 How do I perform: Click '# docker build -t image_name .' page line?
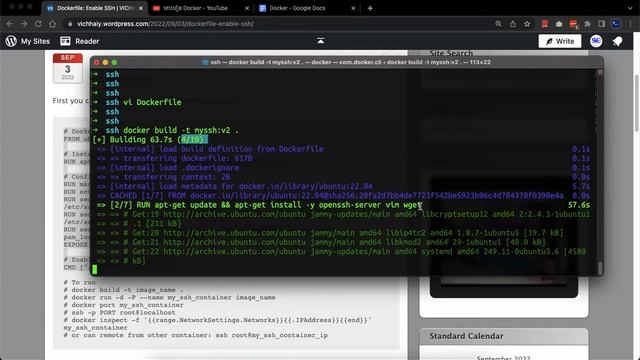pos(123,290)
